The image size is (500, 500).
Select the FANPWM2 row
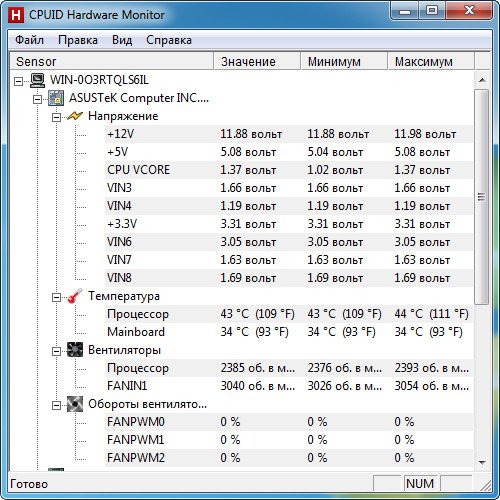tap(289, 458)
